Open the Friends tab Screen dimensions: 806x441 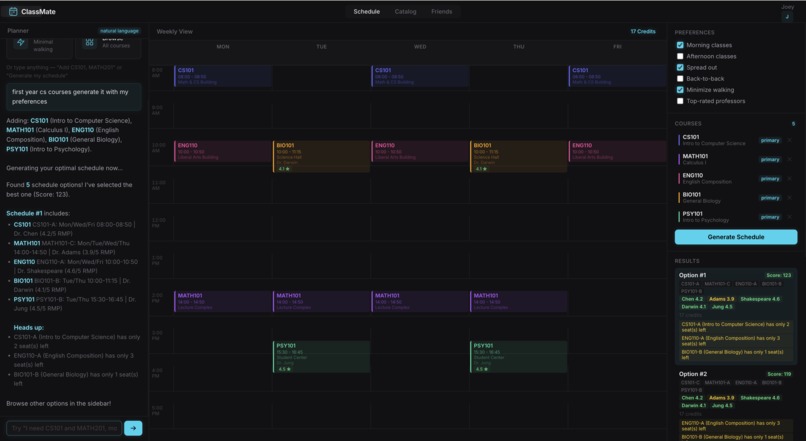tap(442, 11)
